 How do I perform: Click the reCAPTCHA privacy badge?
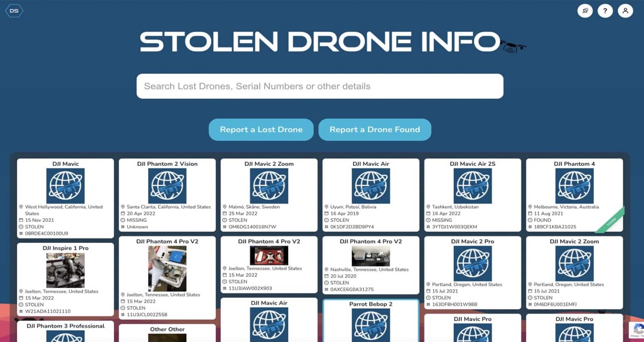pos(636,330)
